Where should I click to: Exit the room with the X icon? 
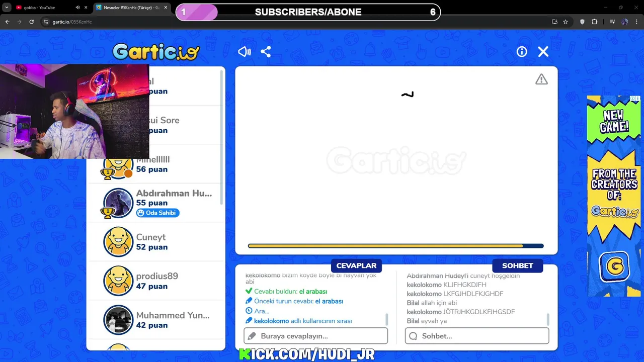click(543, 52)
